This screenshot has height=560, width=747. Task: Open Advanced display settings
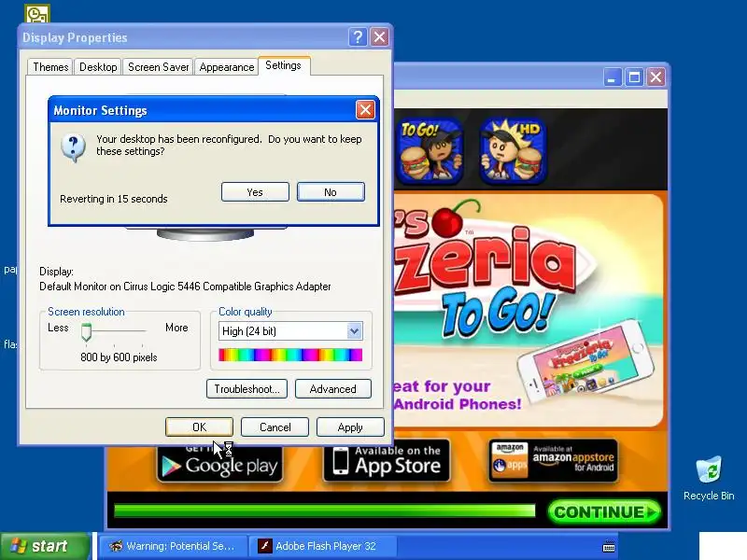pos(333,389)
